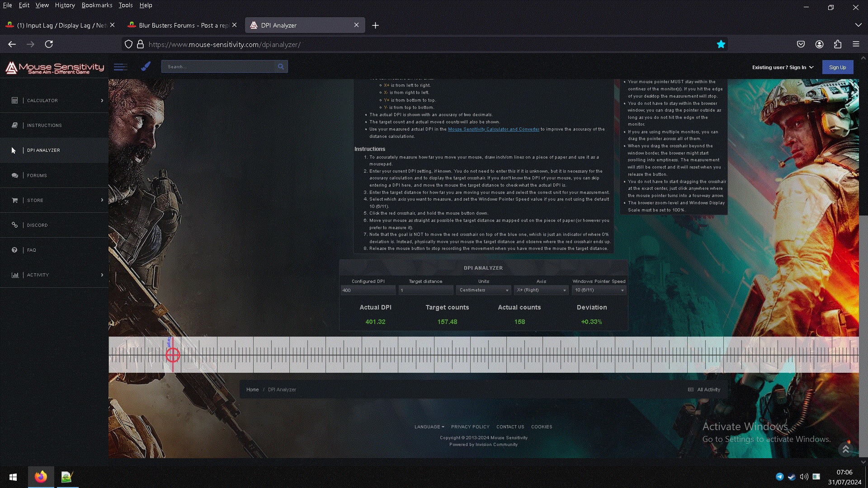Click the Sign Up button

click(x=837, y=67)
